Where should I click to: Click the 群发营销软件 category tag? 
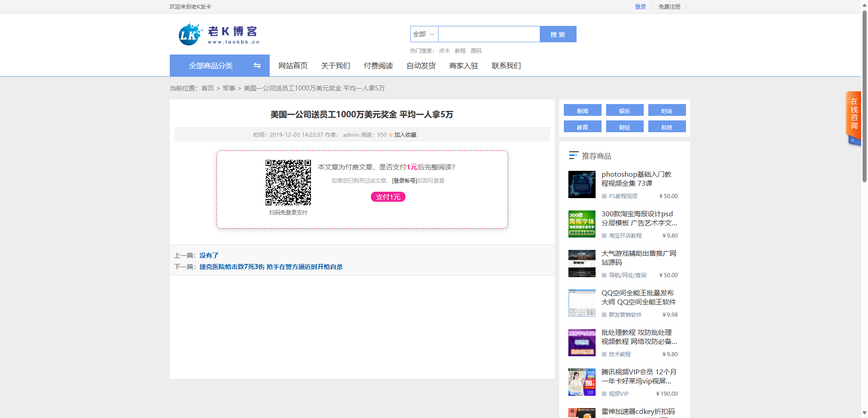click(x=625, y=315)
